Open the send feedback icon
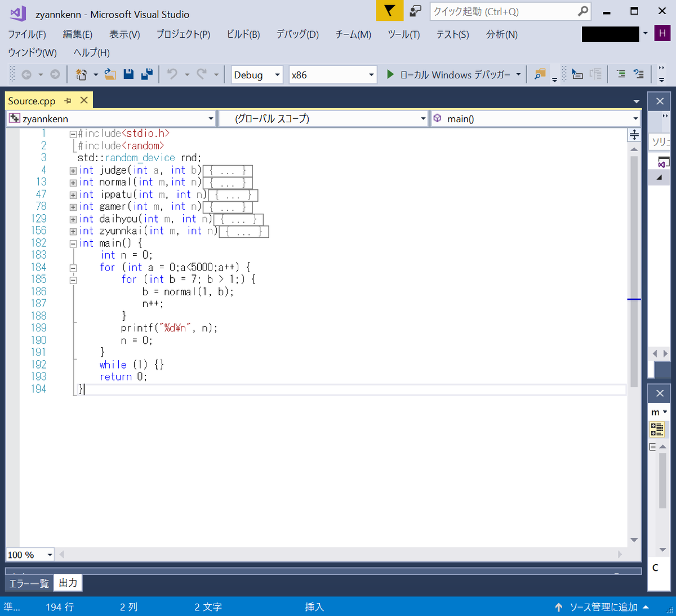The image size is (676, 616). tap(416, 11)
